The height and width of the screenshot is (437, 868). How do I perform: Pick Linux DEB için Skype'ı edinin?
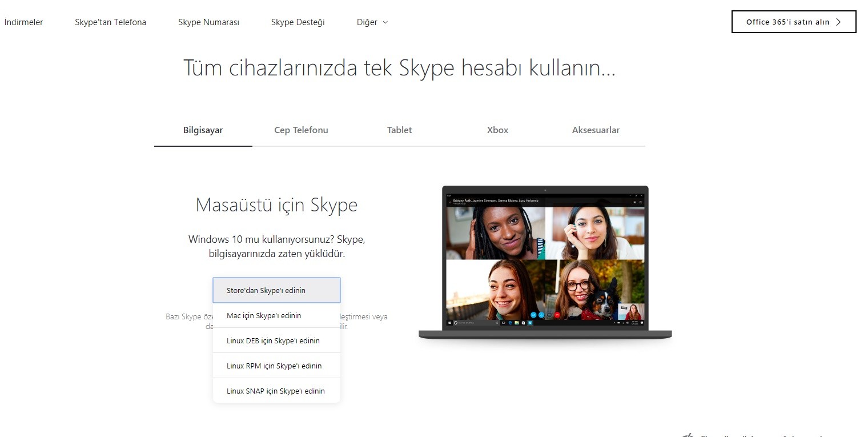tap(276, 340)
